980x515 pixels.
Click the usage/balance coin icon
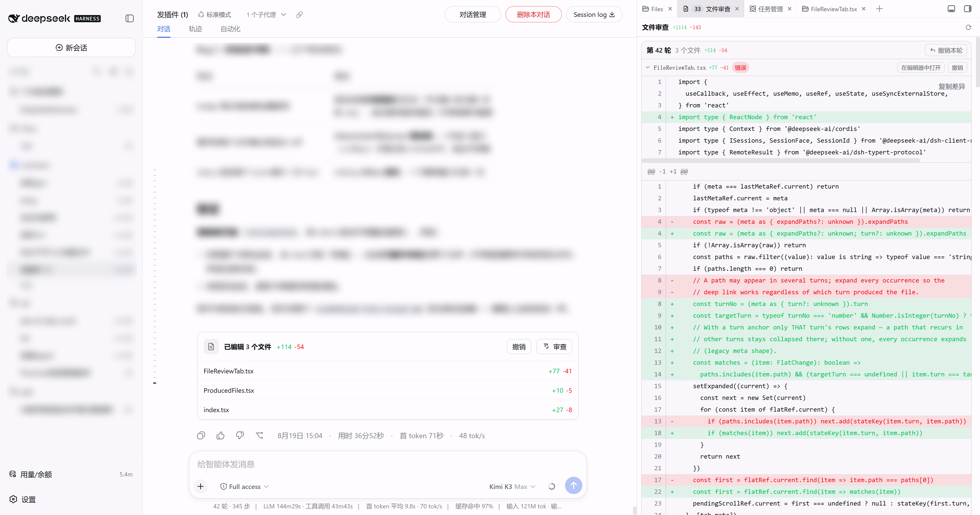(x=13, y=474)
